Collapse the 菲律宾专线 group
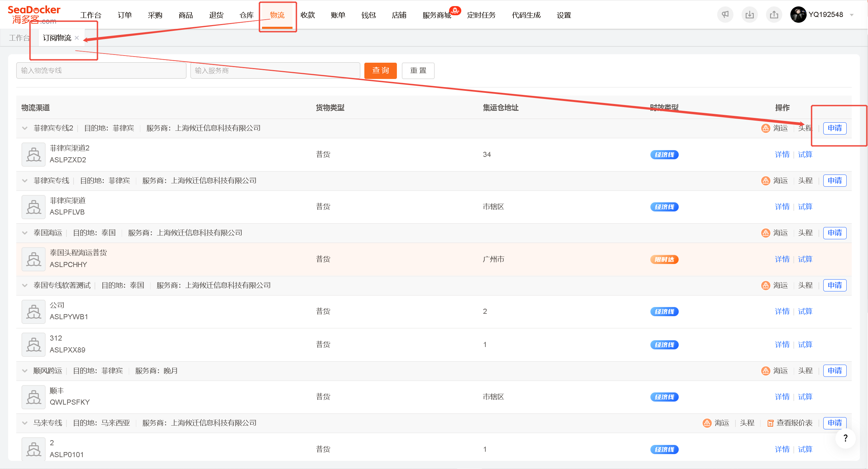Viewport: 868px width, 469px height. (25, 181)
